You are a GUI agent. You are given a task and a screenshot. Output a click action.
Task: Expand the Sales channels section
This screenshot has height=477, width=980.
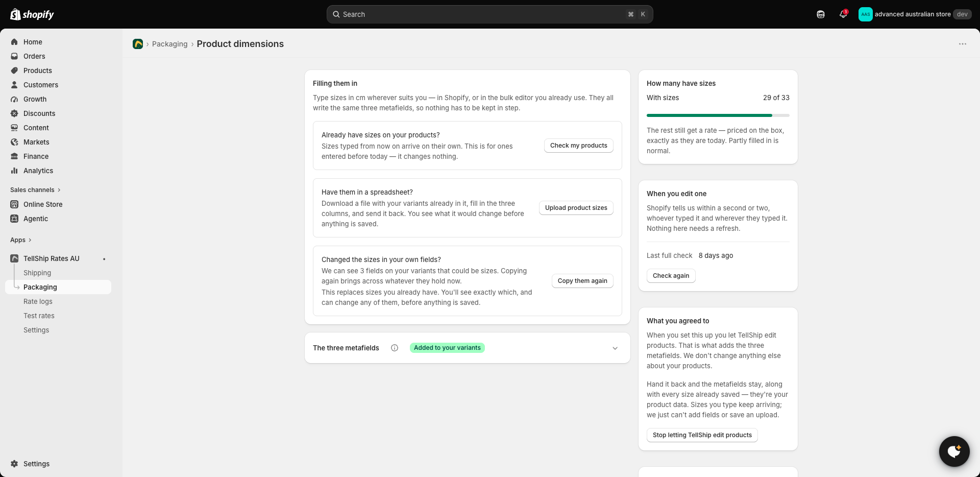(x=35, y=190)
